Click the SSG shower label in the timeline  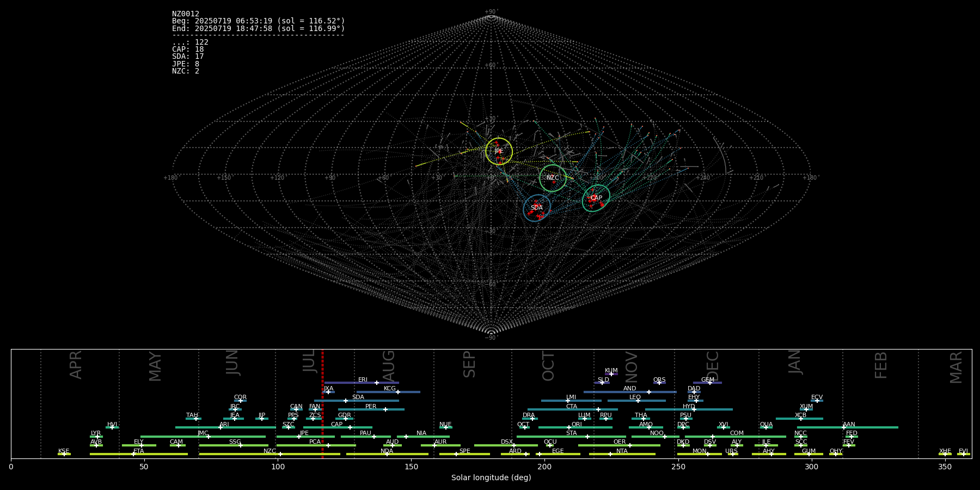click(x=235, y=442)
